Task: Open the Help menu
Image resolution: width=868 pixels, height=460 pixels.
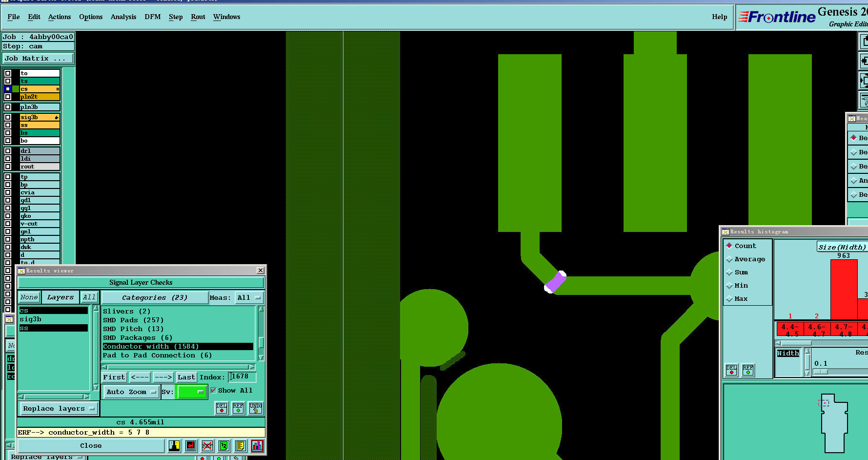Action: [720, 17]
